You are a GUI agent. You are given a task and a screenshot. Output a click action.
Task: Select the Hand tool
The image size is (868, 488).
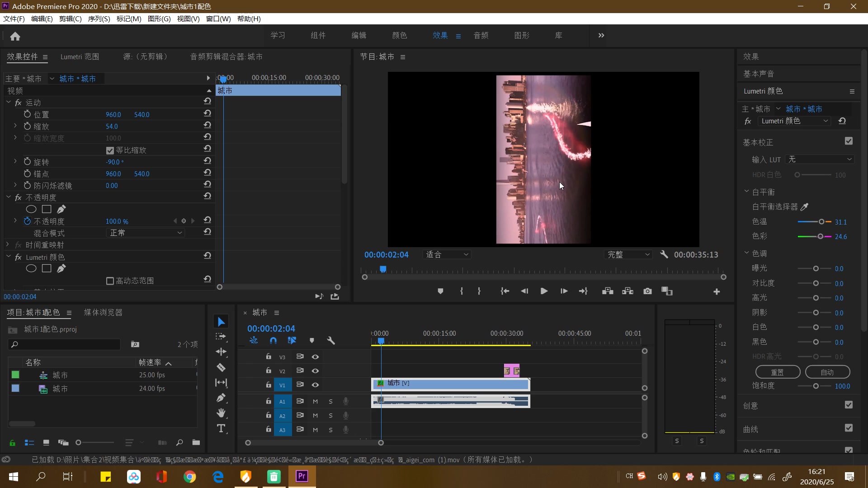[x=221, y=413]
